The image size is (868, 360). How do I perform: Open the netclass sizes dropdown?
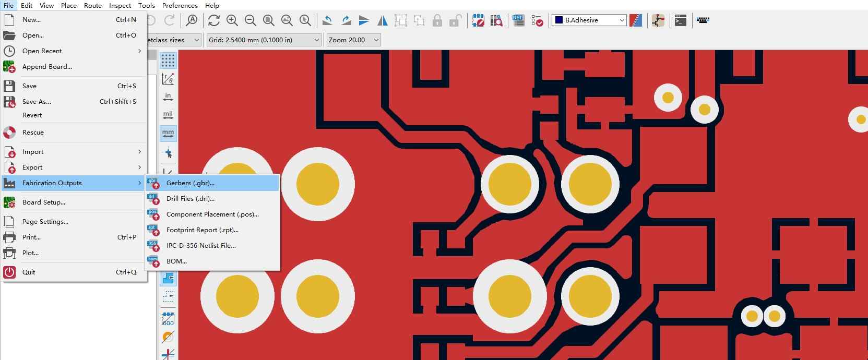[x=174, y=40]
